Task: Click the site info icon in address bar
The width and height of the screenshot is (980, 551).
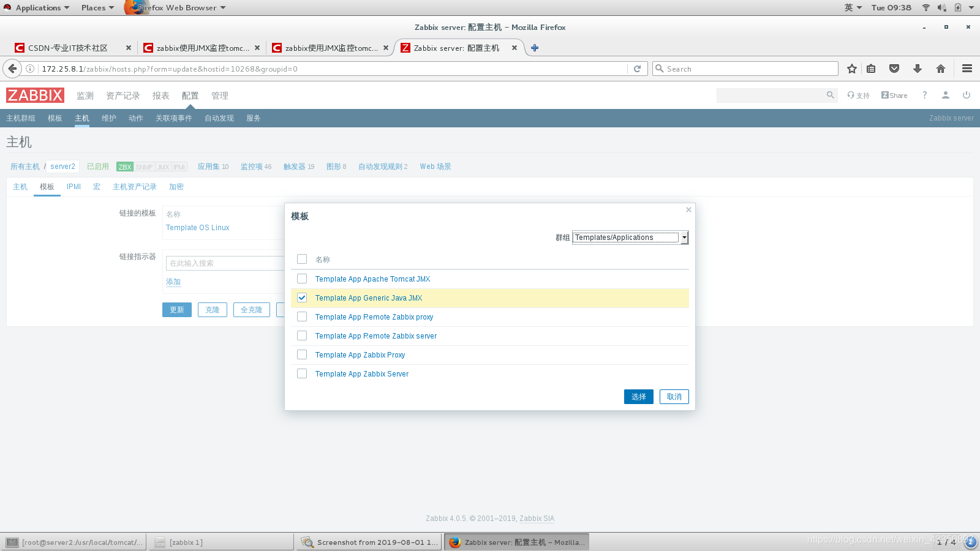Action: click(29, 69)
